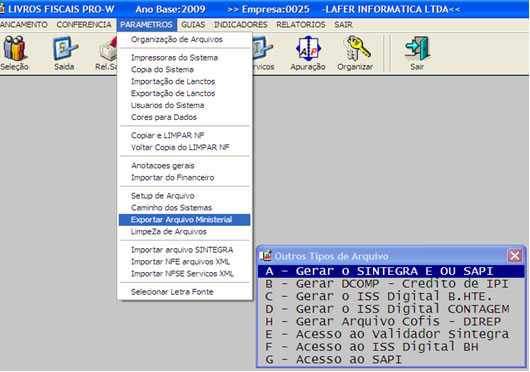Select Copia do Sistema
530x372 pixels.
coord(185,70)
